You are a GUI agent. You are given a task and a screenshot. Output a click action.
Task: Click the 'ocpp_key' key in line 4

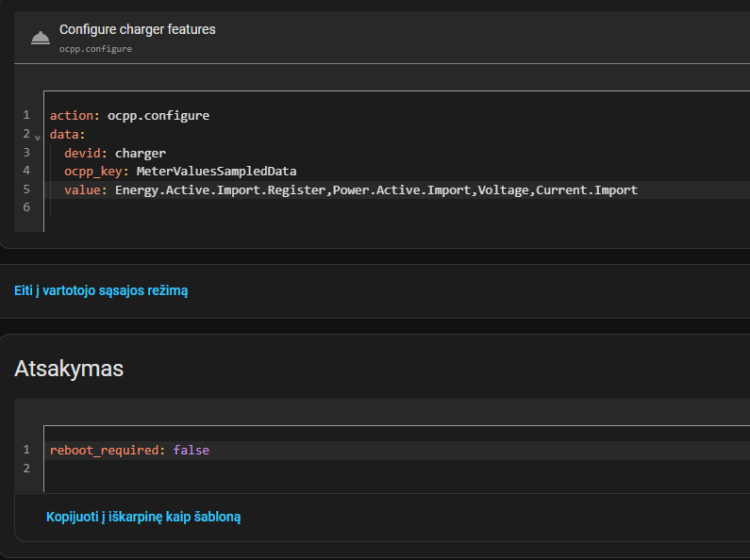pyautogui.click(x=92, y=172)
